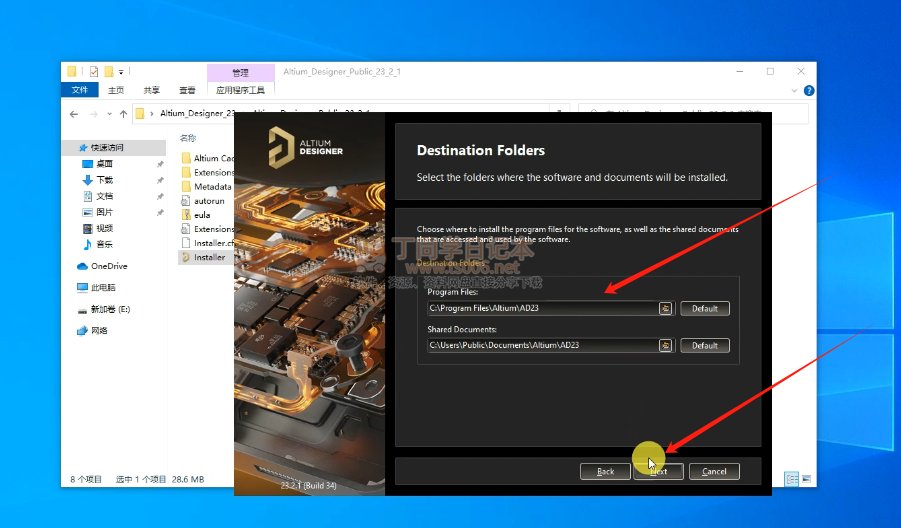901x528 pixels.
Task: Cancel the Altium Designer installation
Action: pos(714,471)
